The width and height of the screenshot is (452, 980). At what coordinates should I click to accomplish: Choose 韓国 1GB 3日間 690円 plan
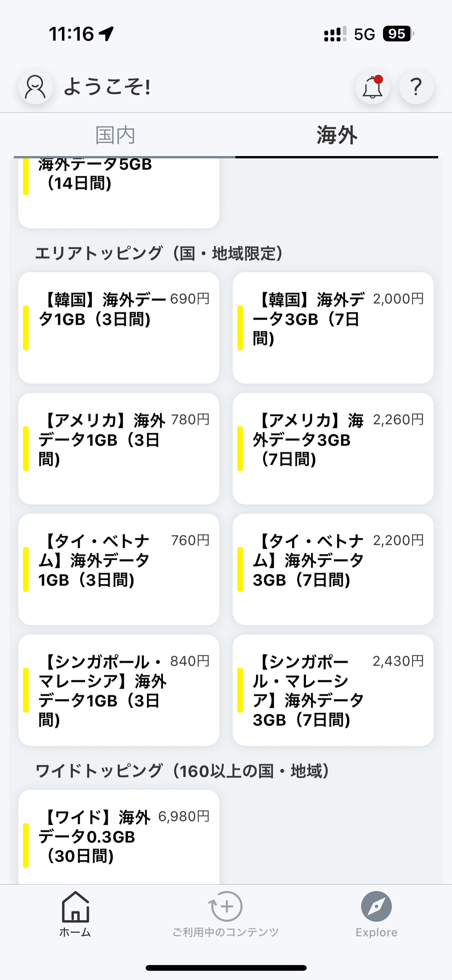119,328
